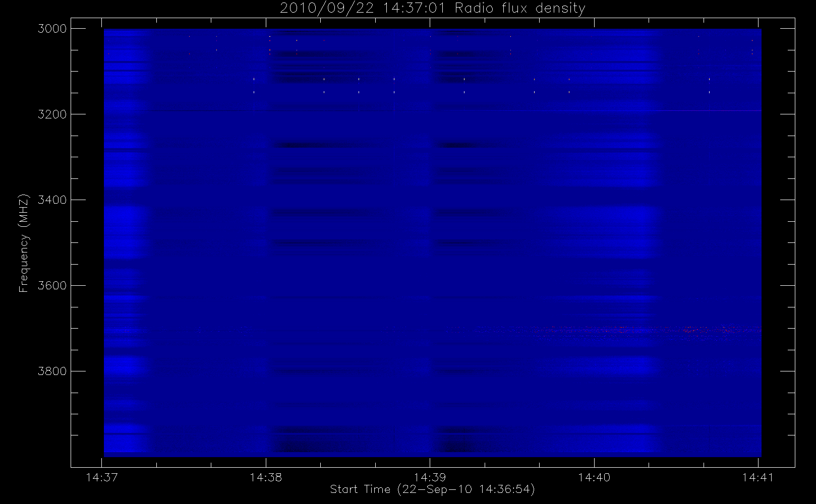
Task: Select the 3400 frequency tick label
Action: point(52,200)
